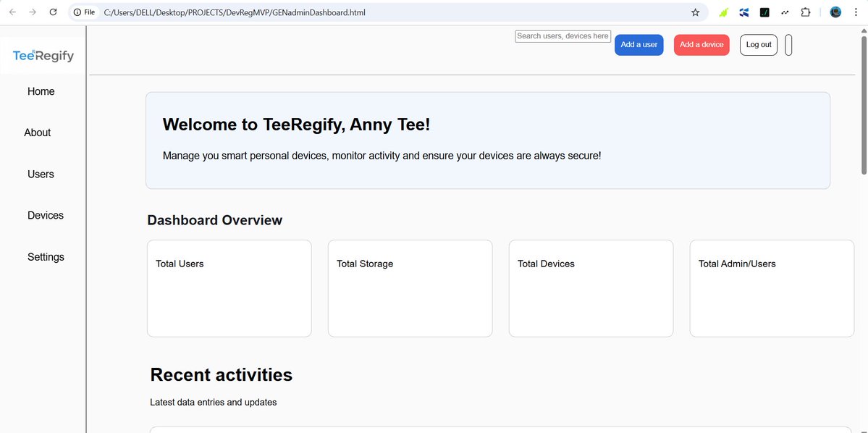This screenshot has width=868, height=433.
Task: Navigate to Users in the sidebar
Action: 41,175
